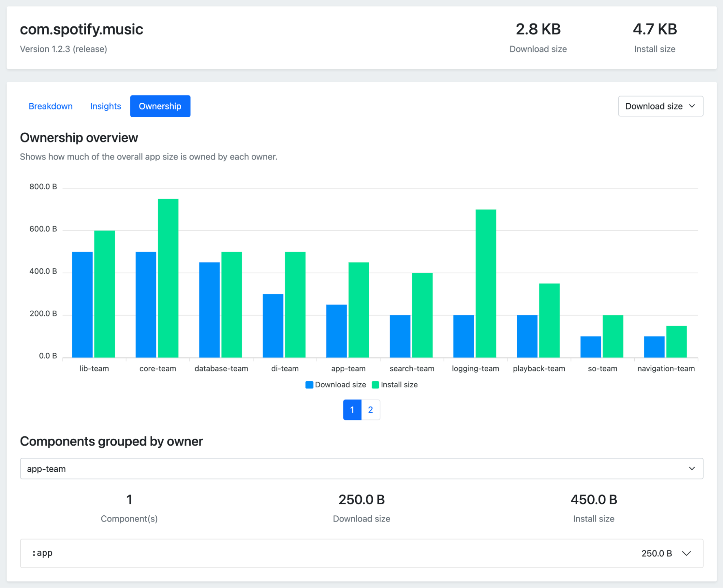Switch to the Insights tab
723x588 pixels.
pyautogui.click(x=105, y=106)
